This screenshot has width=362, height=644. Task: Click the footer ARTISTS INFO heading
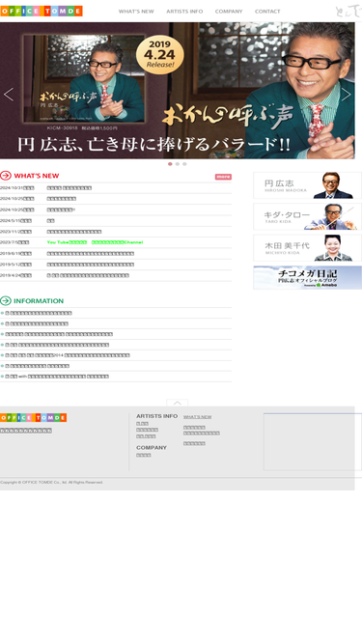[156, 416]
